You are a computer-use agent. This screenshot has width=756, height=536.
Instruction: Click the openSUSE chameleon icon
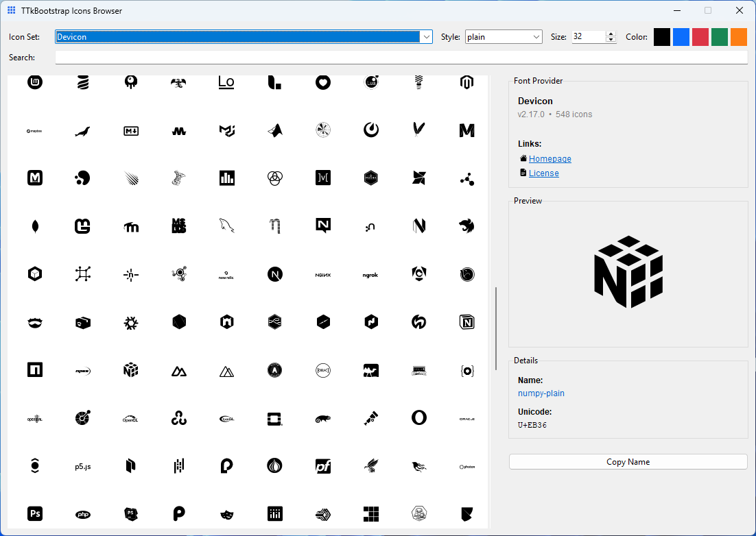(x=322, y=417)
